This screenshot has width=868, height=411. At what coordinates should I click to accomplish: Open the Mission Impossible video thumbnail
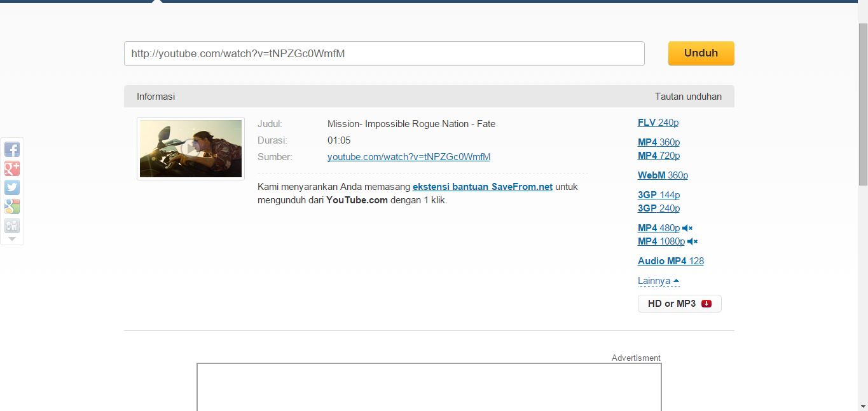(x=191, y=149)
